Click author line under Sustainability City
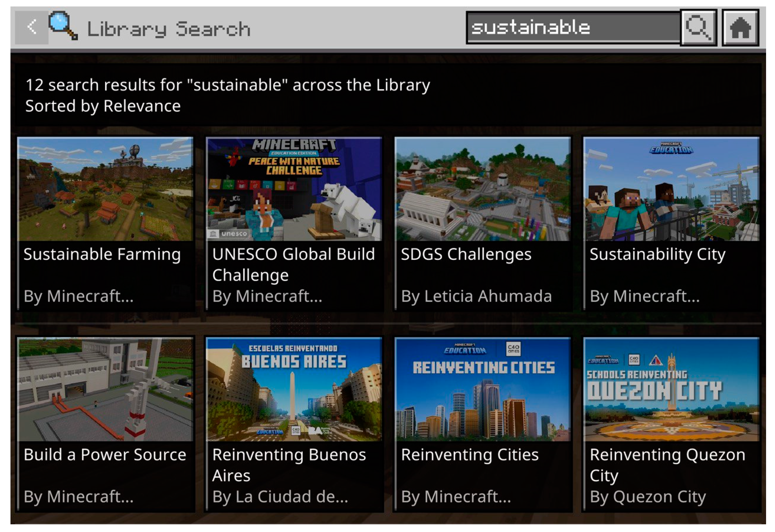 tap(645, 296)
